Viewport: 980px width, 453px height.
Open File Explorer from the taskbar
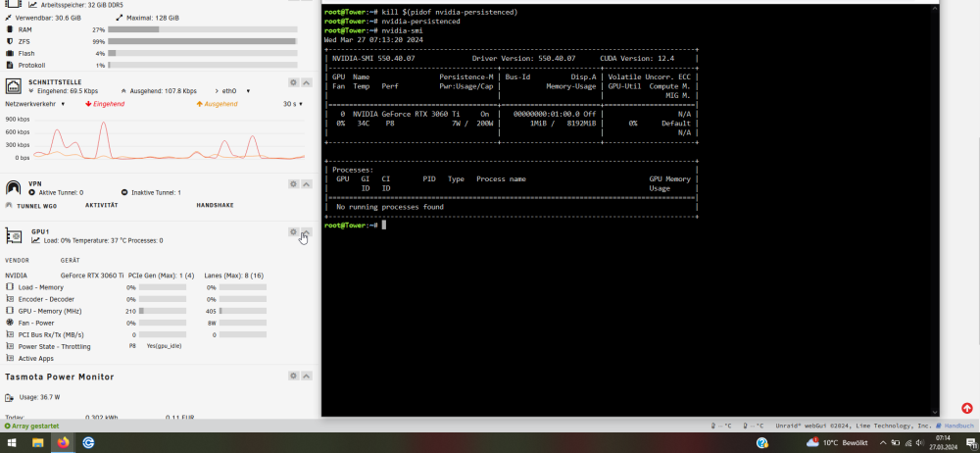(37, 443)
